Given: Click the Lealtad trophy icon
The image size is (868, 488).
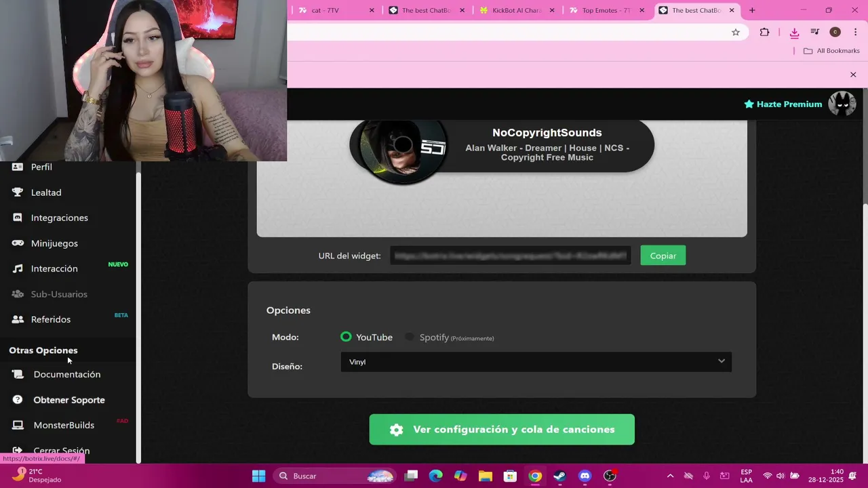Looking at the screenshot, I should 18,192.
